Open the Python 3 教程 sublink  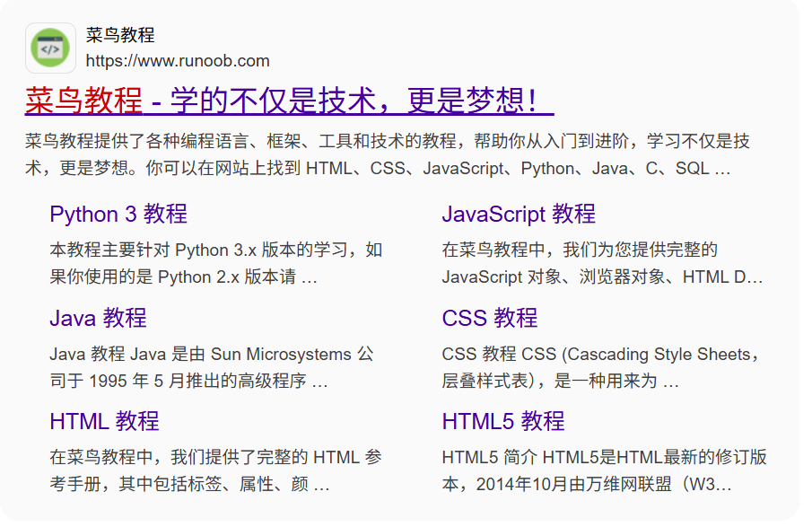coord(118,214)
